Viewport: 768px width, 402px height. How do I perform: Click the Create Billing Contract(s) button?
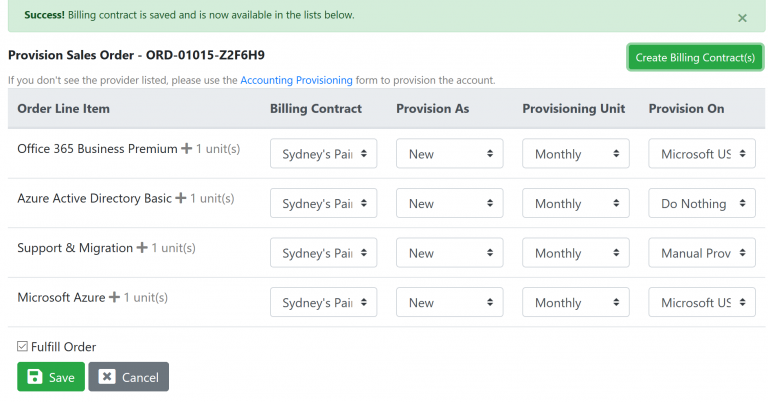pos(695,58)
